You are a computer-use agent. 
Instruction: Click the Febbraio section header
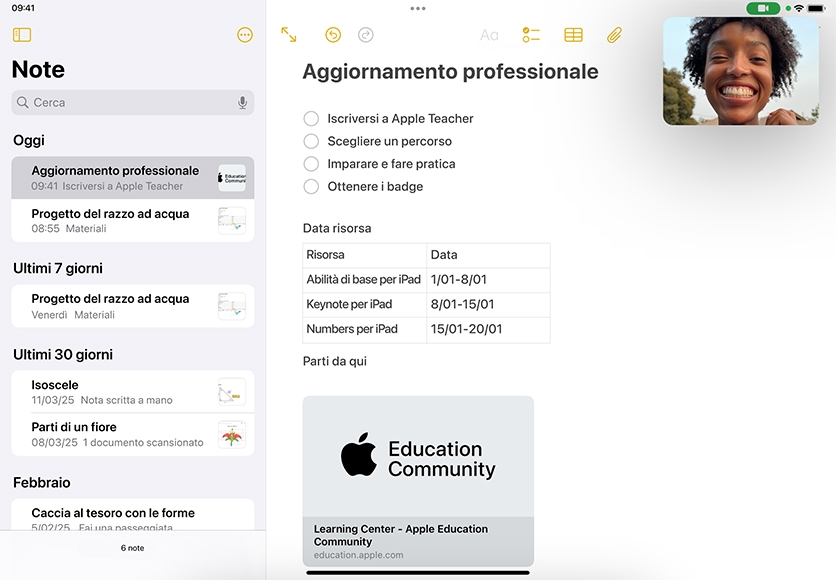point(42,482)
